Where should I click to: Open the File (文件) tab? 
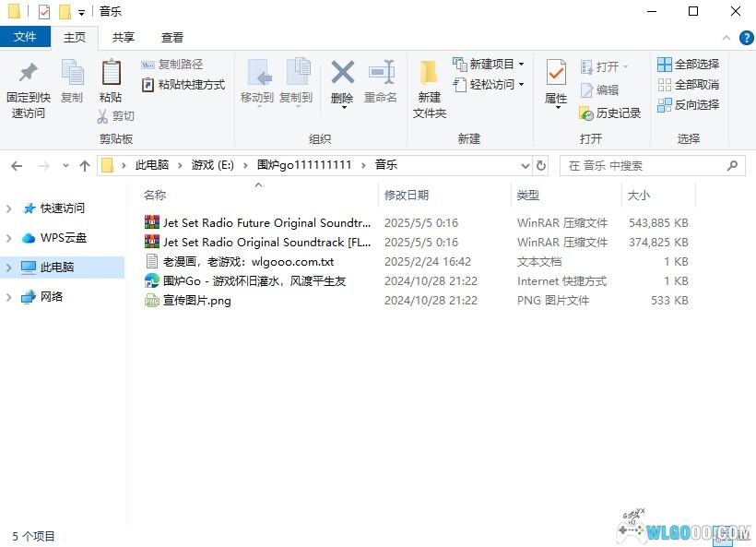[25, 37]
